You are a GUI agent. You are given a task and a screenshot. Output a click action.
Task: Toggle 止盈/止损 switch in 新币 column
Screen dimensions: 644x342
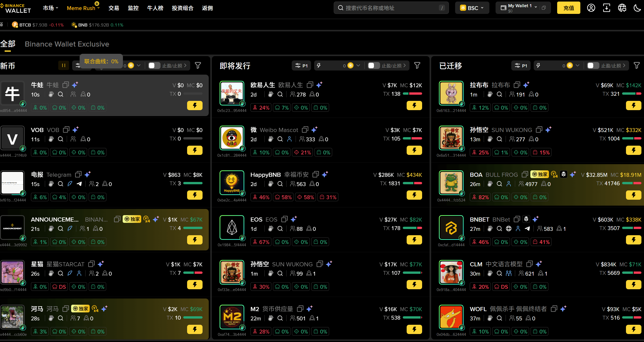[154, 66]
